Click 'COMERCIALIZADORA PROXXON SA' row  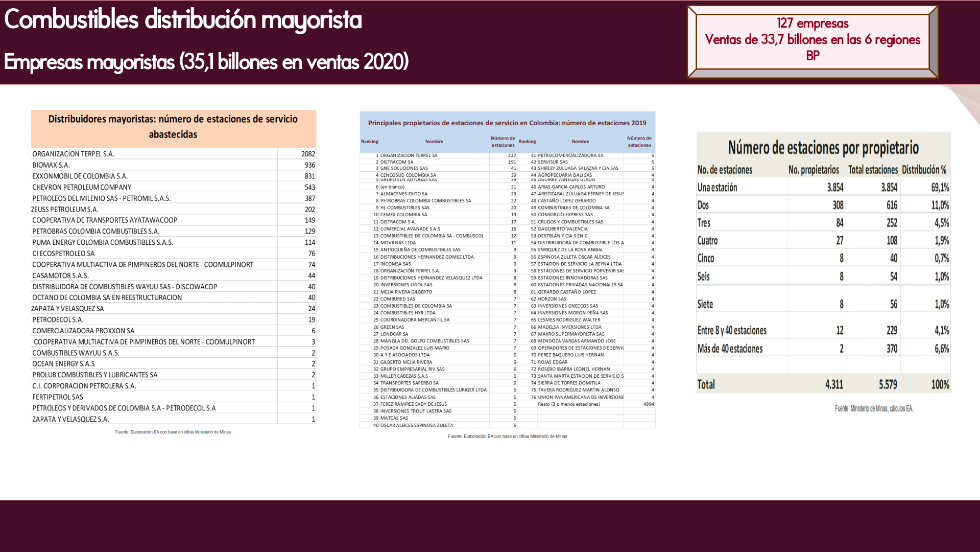pyautogui.click(x=174, y=331)
